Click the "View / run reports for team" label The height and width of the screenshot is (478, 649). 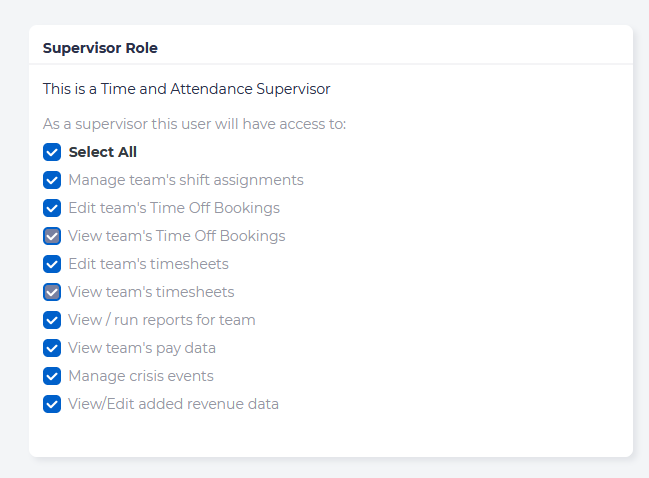[x=162, y=320]
